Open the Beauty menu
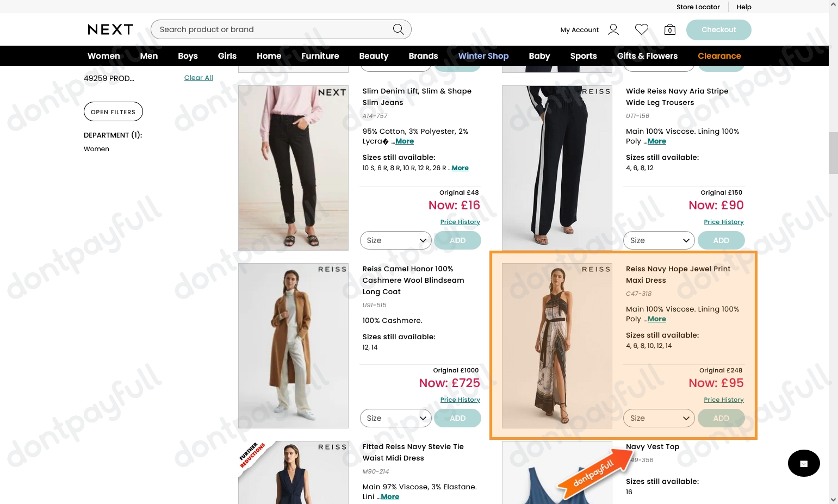This screenshot has height=504, width=838. pos(374,56)
